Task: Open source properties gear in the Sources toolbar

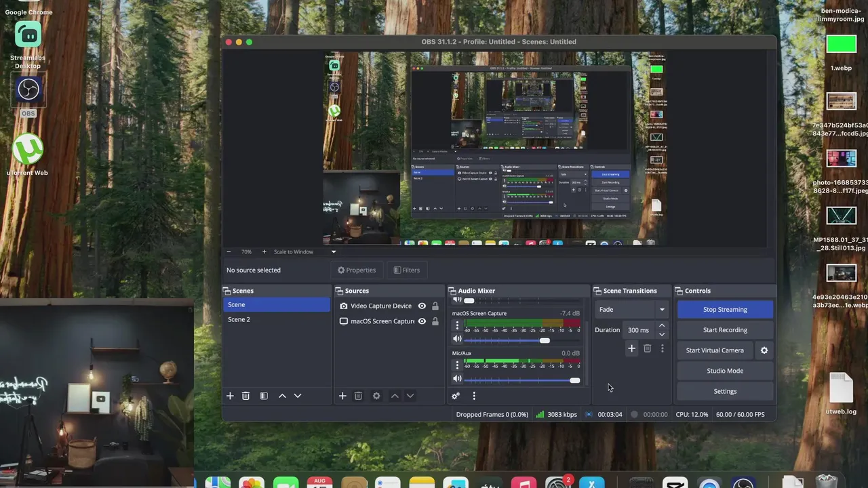Action: pyautogui.click(x=376, y=396)
